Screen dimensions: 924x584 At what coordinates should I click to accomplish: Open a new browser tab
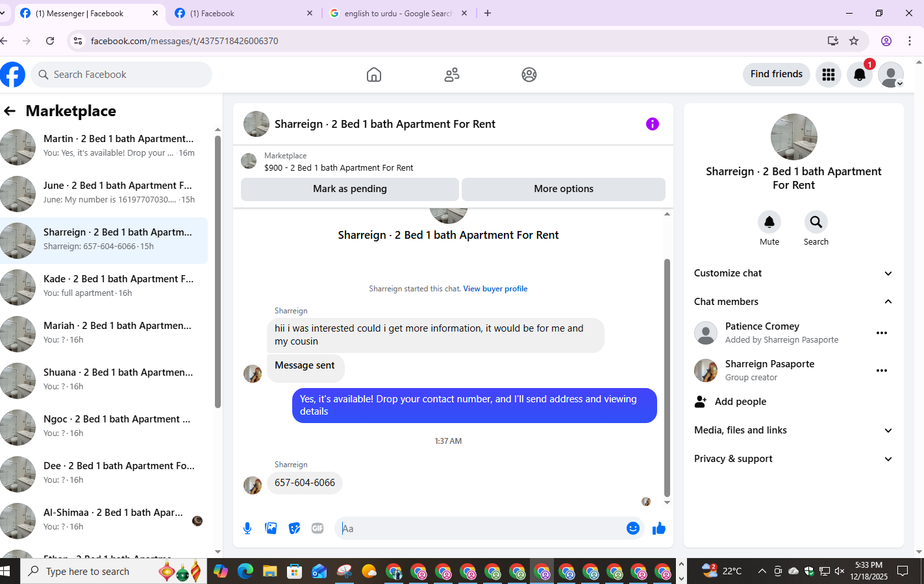(488, 13)
